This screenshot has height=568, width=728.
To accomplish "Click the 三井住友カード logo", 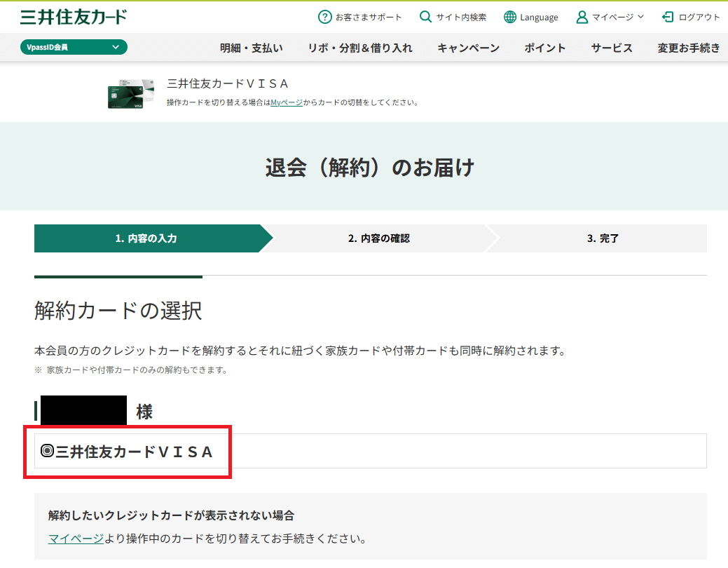I will (x=74, y=17).
